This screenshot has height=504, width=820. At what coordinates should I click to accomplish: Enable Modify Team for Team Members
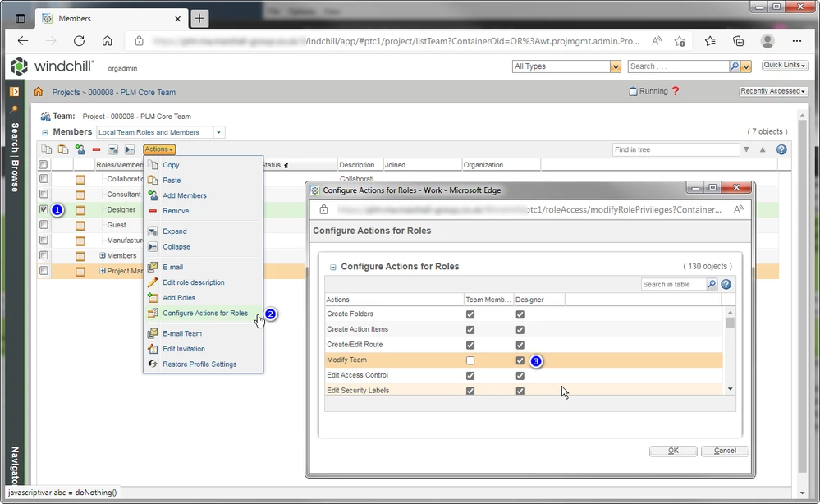(x=470, y=360)
